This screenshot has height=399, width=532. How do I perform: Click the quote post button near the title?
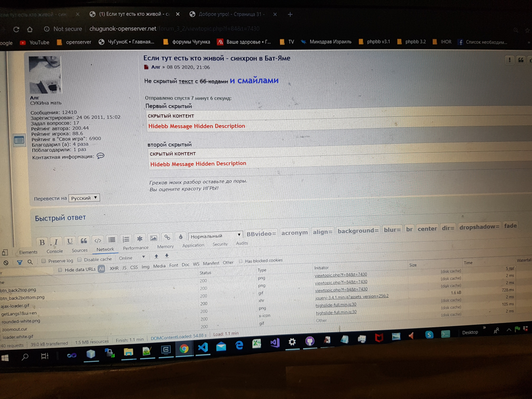pyautogui.click(x=521, y=60)
